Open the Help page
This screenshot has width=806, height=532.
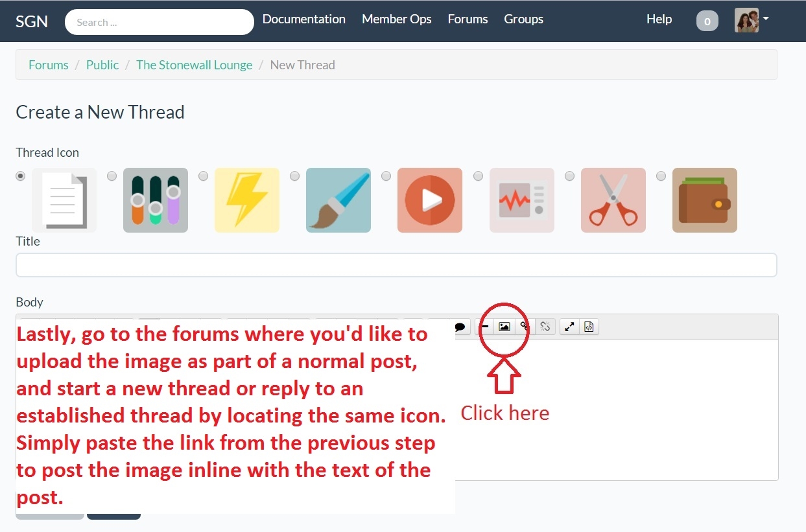tap(659, 19)
